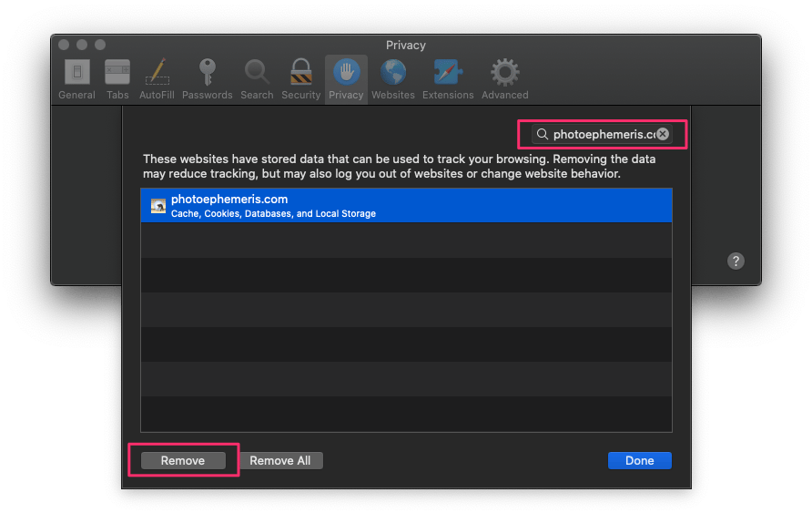Click inside the photoephemeris.com search field

click(602, 134)
